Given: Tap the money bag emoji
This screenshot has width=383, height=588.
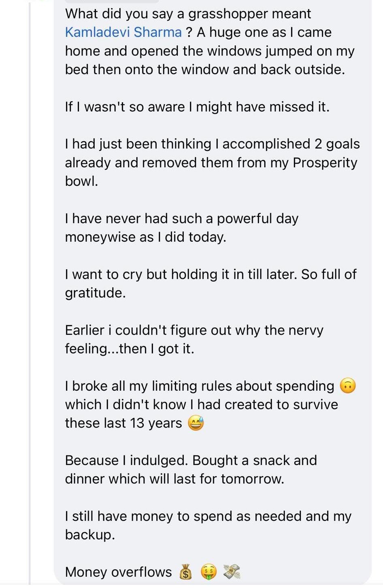Looking at the screenshot, I should (185, 572).
